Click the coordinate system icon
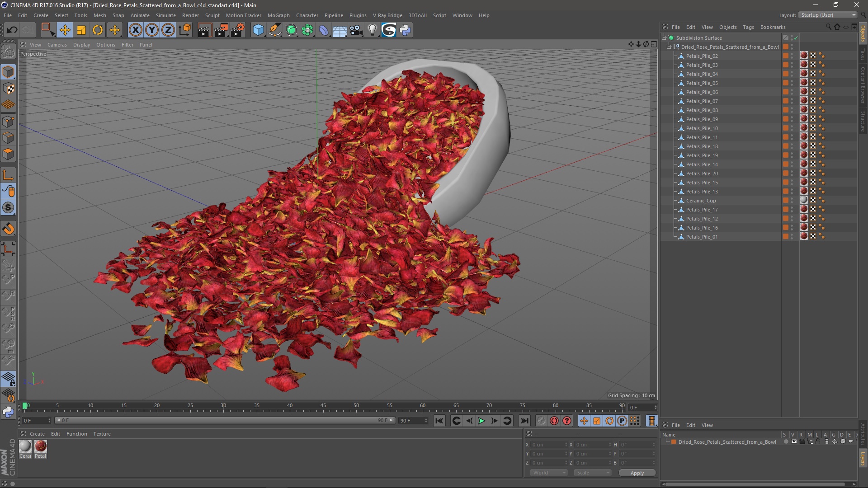This screenshot has height=488, width=868. [x=185, y=30]
